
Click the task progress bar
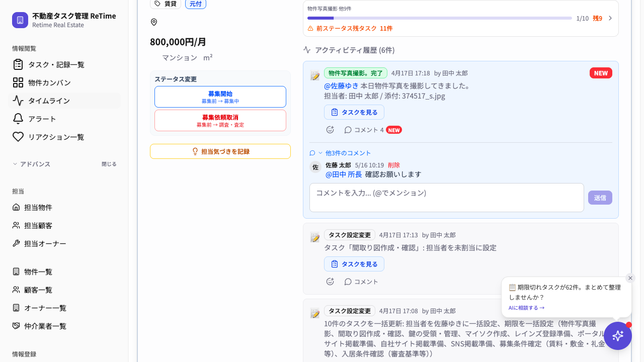(440, 18)
